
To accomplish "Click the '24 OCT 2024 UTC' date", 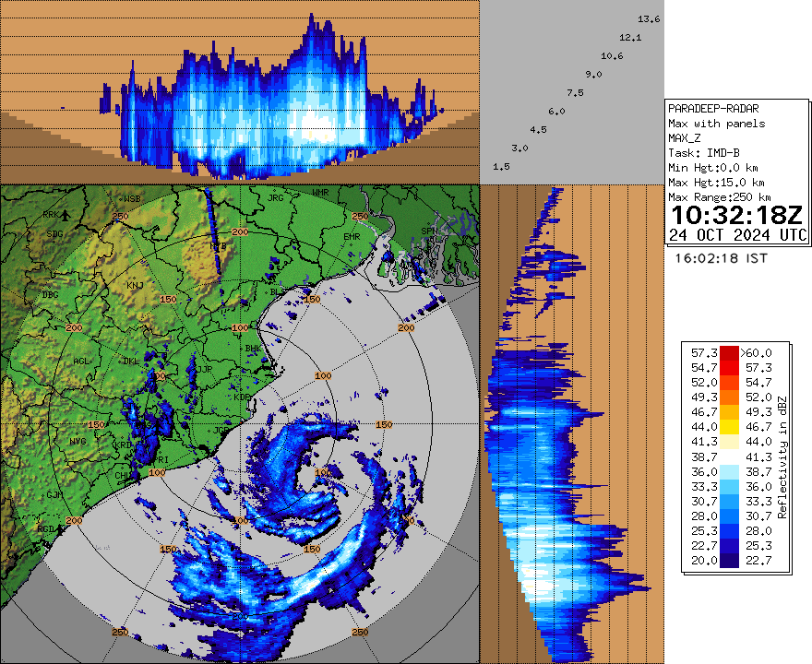I will [738, 235].
